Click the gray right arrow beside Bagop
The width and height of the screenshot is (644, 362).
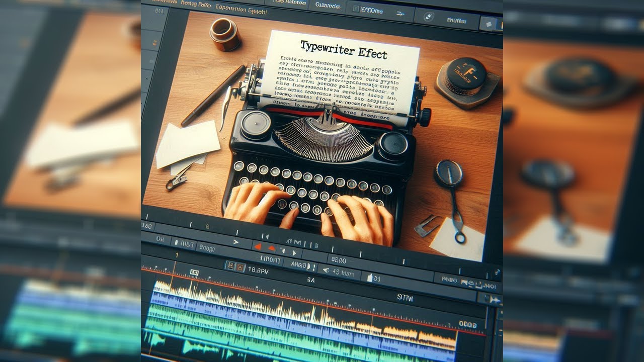[x=235, y=242]
